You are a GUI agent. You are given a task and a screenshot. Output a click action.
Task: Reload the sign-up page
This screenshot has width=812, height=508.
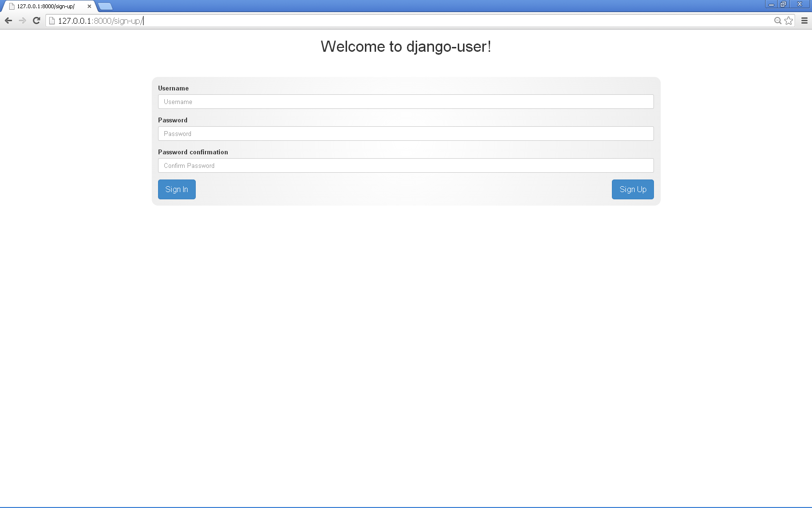pyautogui.click(x=36, y=20)
